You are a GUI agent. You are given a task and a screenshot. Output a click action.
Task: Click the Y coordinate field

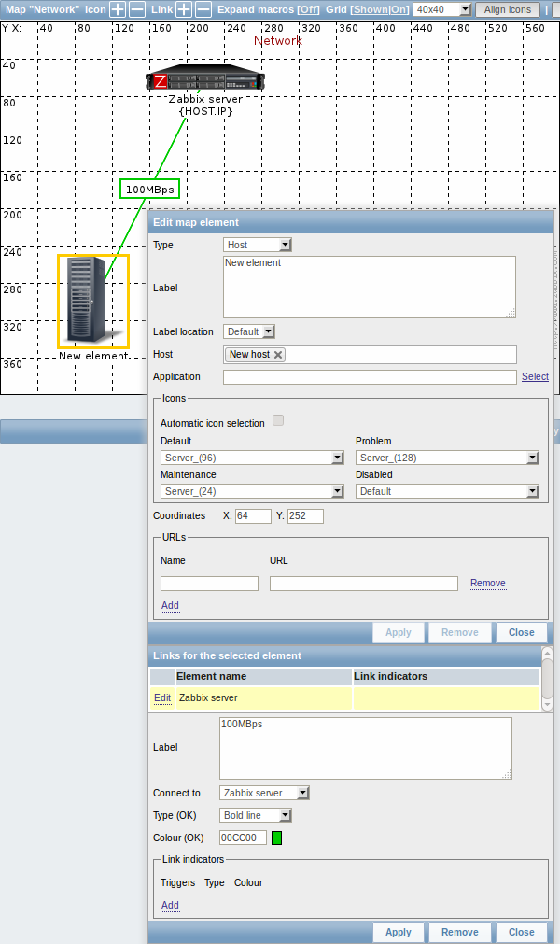[305, 516]
